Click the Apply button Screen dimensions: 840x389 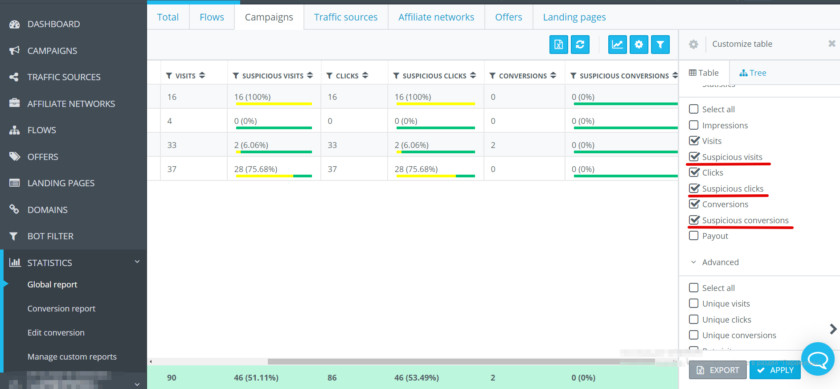(x=775, y=370)
